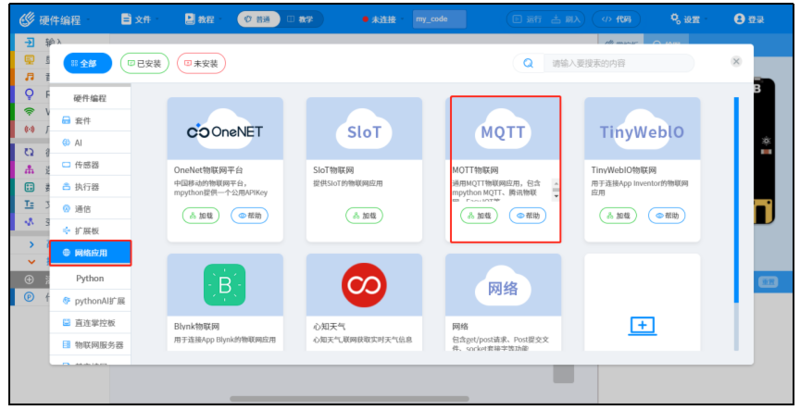Load the SIoT extension

(364, 216)
